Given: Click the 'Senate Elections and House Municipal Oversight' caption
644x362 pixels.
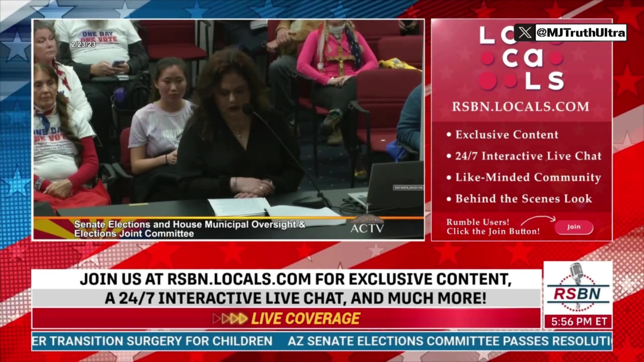Looking at the screenshot, I should click(190, 229).
